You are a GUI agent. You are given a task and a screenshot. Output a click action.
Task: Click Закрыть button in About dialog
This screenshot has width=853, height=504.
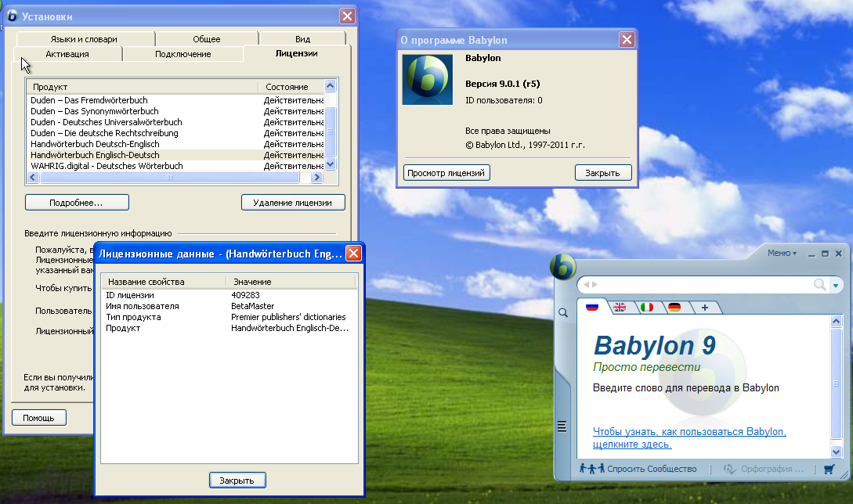[x=603, y=173]
